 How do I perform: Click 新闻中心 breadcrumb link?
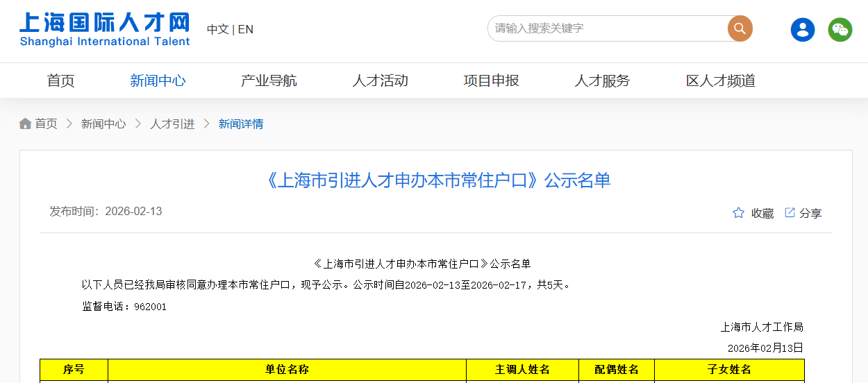pyautogui.click(x=103, y=124)
